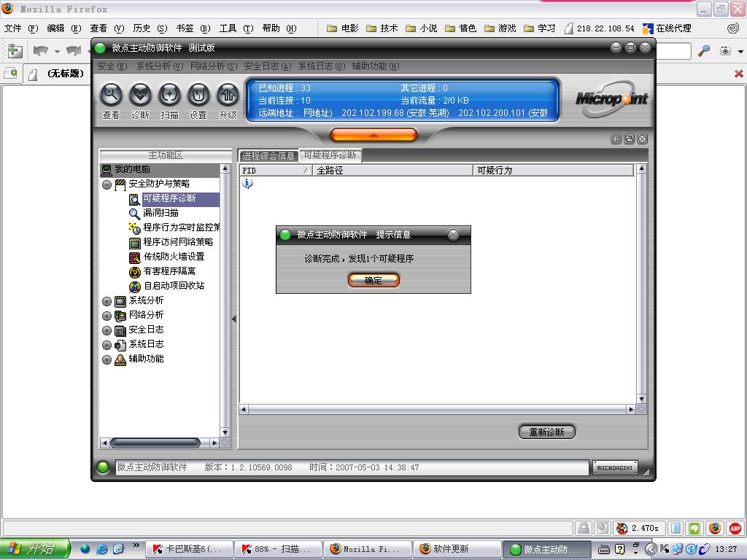The image size is (747, 560).
Task: Switch to 88% - 扫描 taskbar window
Action: 278,549
